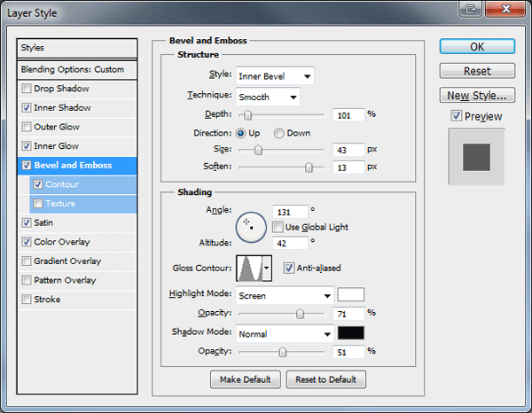This screenshot has height=413, width=532.
Task: Open the Gloss Contour picker arrow
Action: point(267,269)
